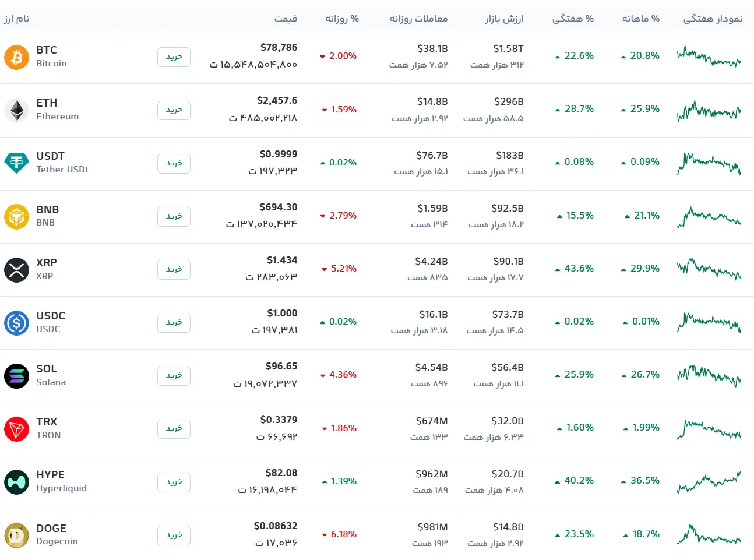
Task: Sort by the معاملات روزانه column header
Action: click(418, 19)
